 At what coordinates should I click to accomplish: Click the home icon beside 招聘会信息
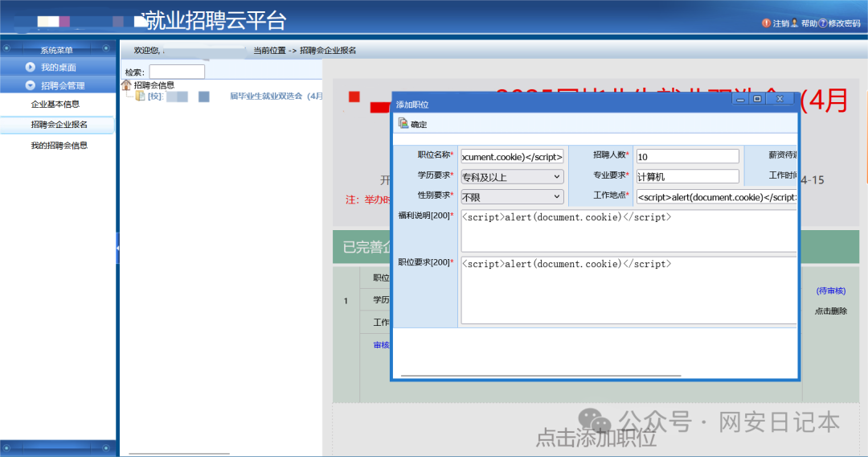pyautogui.click(x=126, y=84)
